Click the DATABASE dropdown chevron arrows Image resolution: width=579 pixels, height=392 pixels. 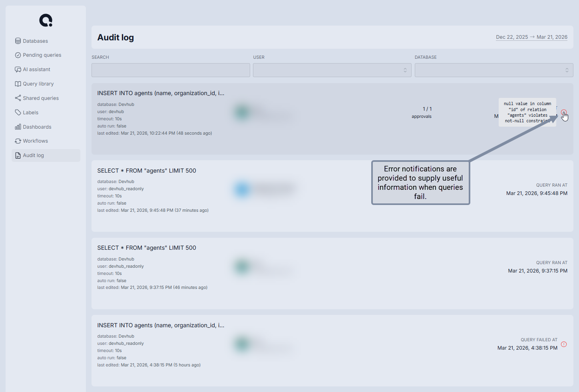[567, 70]
